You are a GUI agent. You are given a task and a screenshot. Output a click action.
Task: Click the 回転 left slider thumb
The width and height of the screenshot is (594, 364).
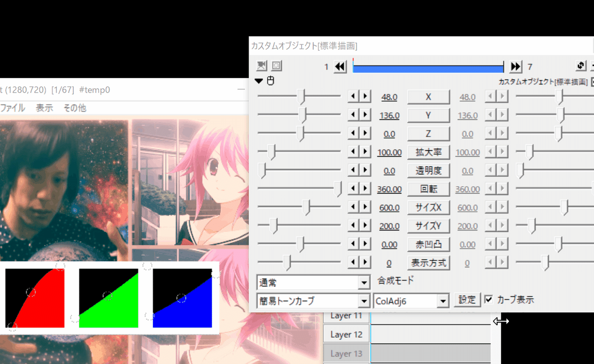pos(338,189)
